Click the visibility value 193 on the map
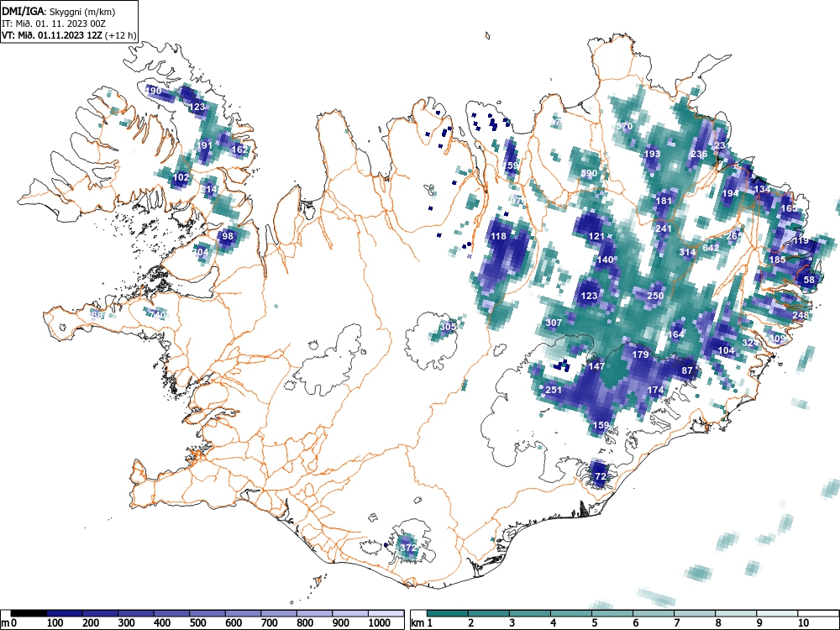This screenshot has height=630, width=840. click(652, 153)
